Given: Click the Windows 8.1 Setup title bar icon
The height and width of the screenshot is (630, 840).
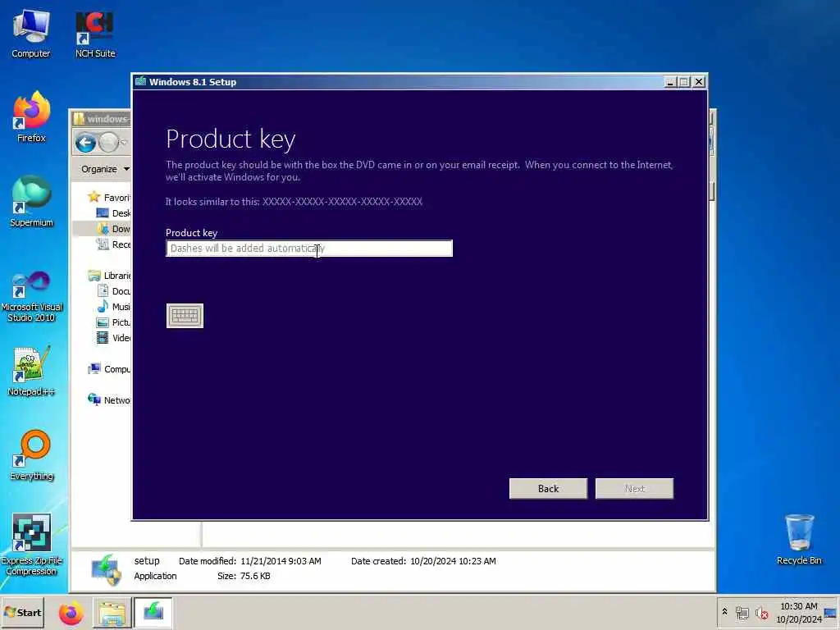Looking at the screenshot, I should (x=141, y=81).
